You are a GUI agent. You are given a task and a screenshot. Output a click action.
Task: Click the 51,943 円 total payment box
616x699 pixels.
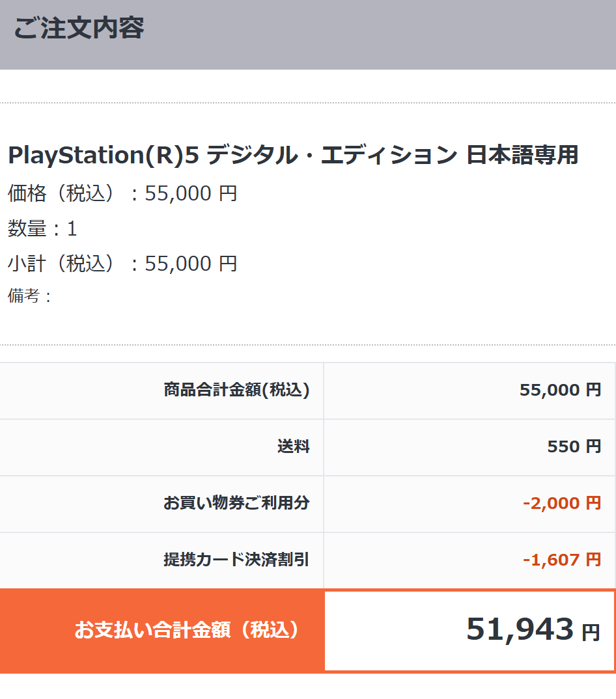click(x=469, y=631)
